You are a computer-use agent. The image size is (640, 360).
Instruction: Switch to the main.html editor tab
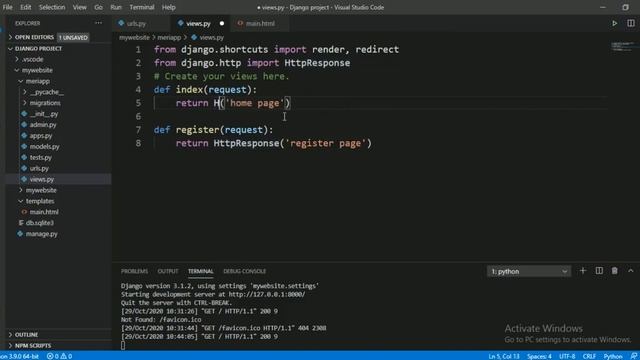(x=260, y=24)
